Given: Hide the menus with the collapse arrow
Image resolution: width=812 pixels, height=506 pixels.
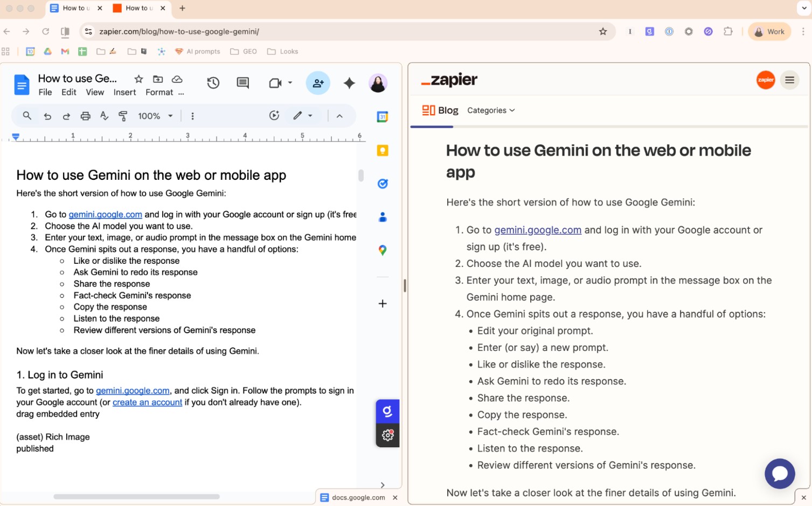Looking at the screenshot, I should [339, 115].
